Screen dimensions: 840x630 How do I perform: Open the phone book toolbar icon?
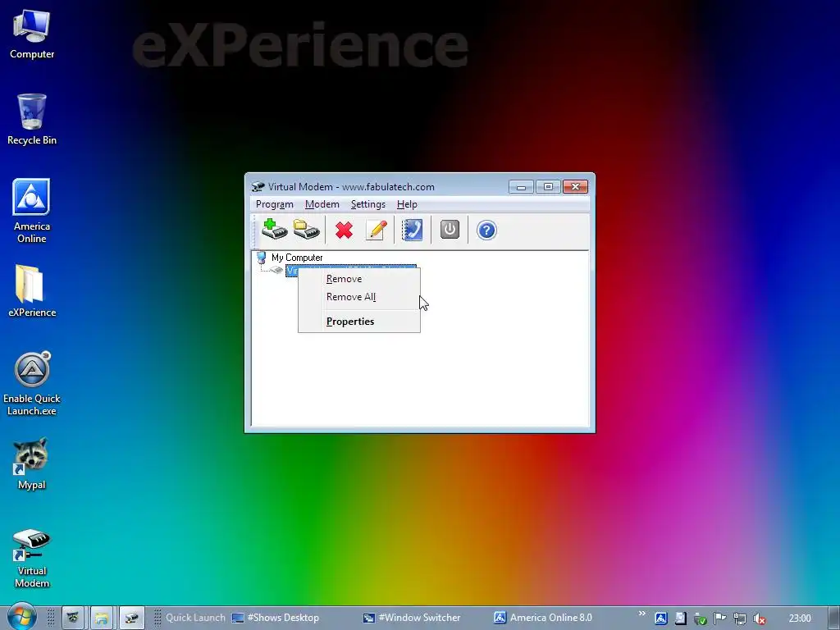click(412, 230)
